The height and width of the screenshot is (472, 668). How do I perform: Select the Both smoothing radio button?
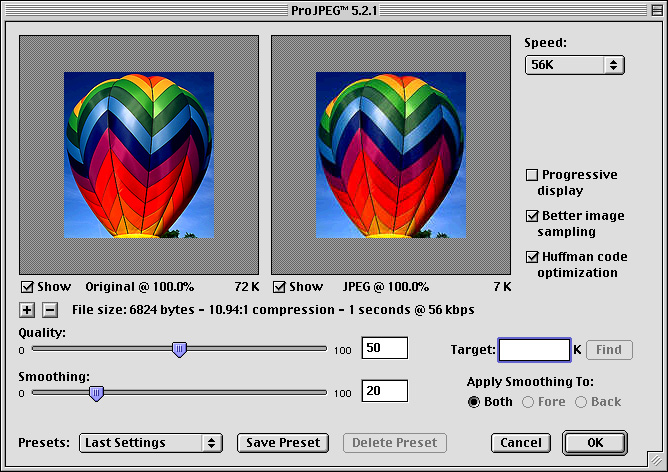coord(475,402)
